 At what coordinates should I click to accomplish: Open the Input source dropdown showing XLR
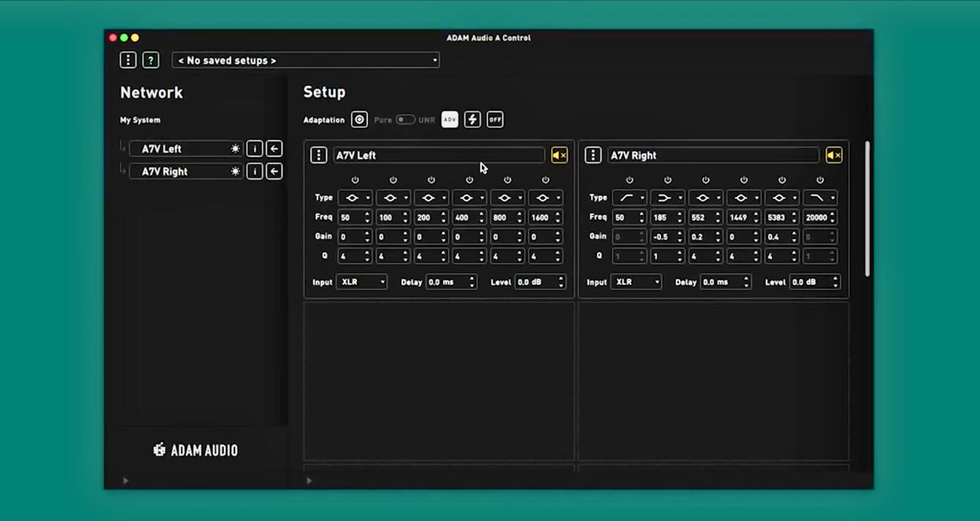(x=361, y=282)
